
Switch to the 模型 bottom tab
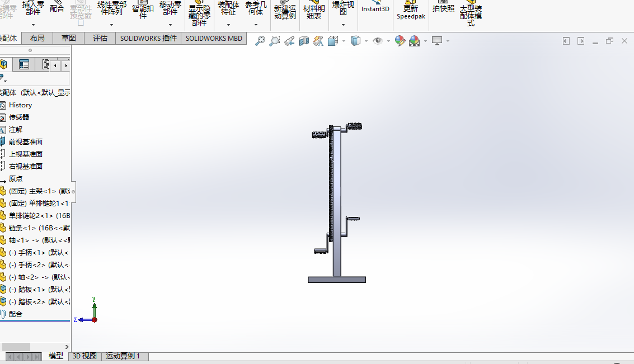56,356
